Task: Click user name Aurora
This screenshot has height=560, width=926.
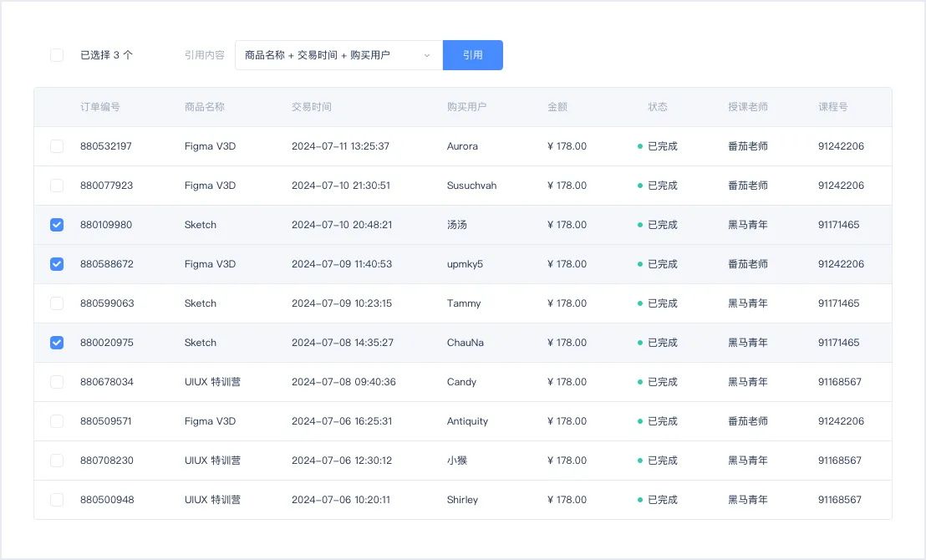Action: [x=462, y=146]
